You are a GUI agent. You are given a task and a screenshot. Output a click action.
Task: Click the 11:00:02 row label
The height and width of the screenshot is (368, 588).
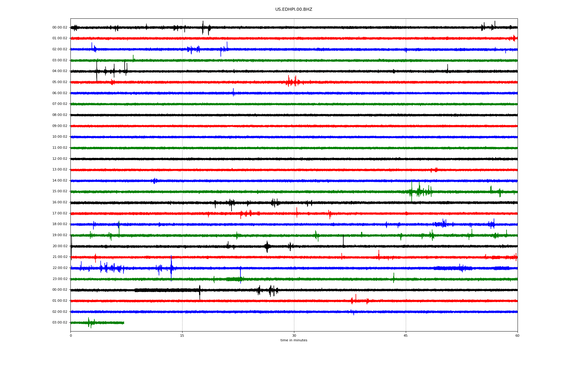(x=60, y=148)
